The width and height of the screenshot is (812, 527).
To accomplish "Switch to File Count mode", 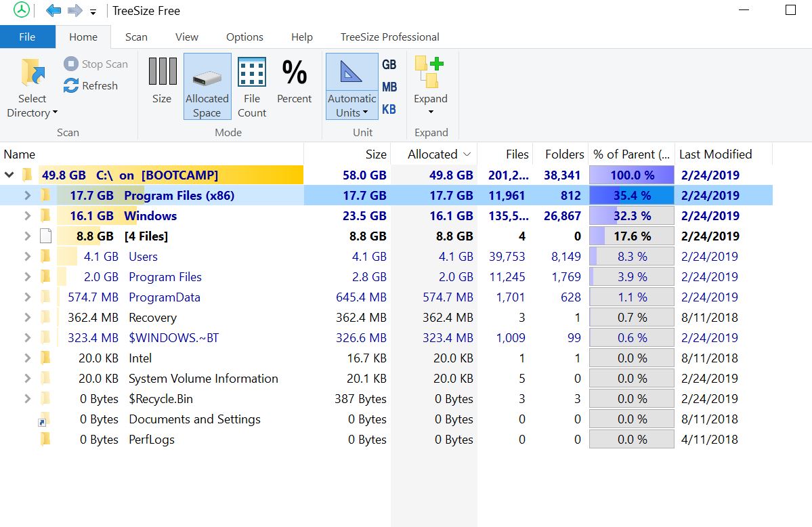I will pyautogui.click(x=252, y=87).
